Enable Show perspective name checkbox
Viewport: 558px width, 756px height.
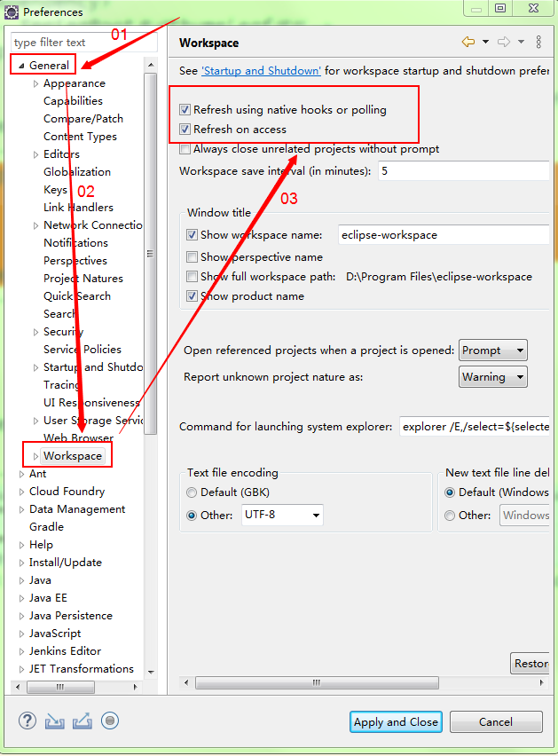click(x=192, y=257)
